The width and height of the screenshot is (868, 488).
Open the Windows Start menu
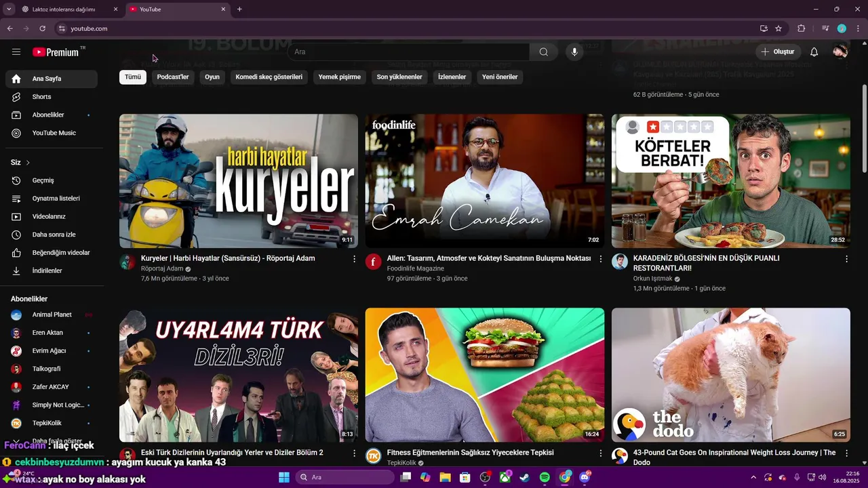coord(284,477)
